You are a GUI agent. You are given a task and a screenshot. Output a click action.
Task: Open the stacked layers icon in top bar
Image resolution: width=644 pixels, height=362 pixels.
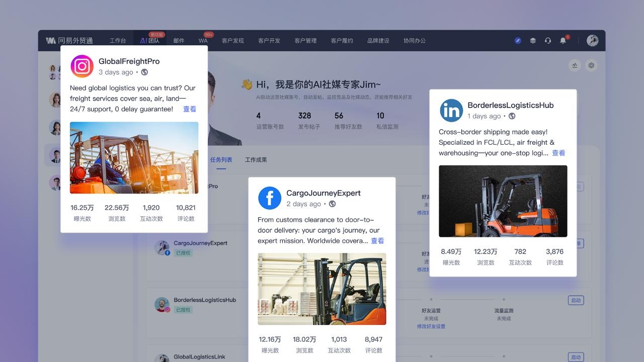coord(533,41)
